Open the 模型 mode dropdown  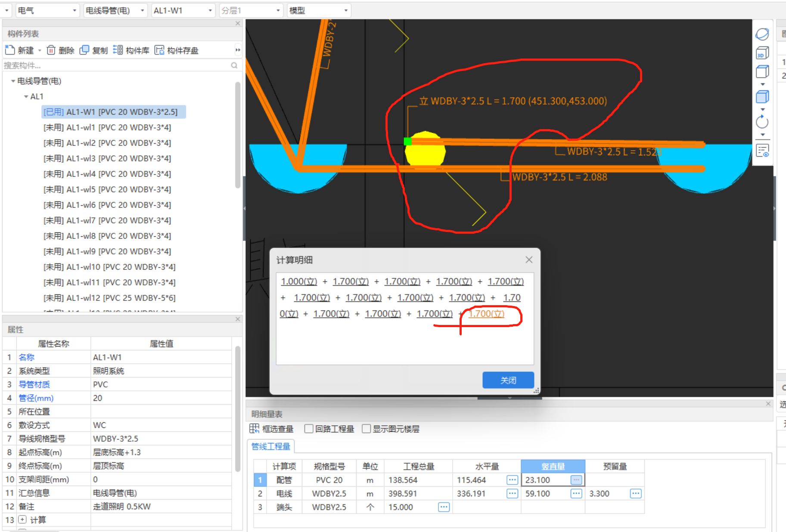tap(319, 10)
